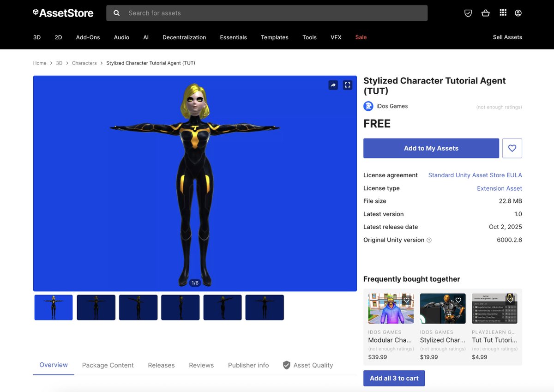
Task: Open the VFX menu
Action: pos(336,37)
